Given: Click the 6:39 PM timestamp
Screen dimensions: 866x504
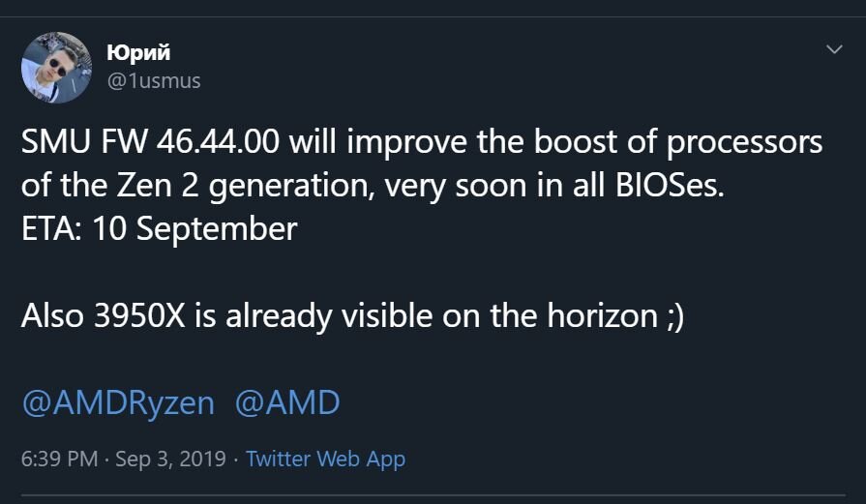Looking at the screenshot, I should tap(60, 459).
